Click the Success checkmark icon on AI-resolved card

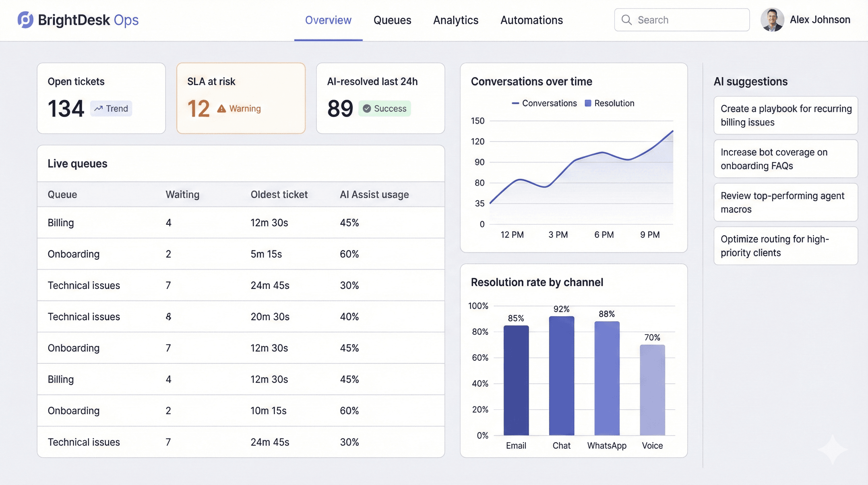pyautogui.click(x=367, y=109)
